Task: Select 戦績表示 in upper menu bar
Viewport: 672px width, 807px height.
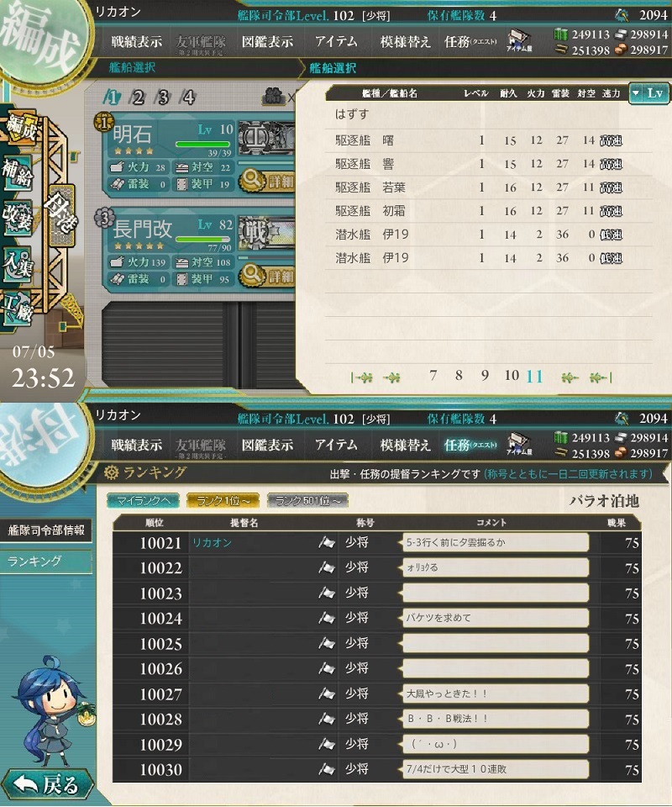Action: pyautogui.click(x=137, y=41)
